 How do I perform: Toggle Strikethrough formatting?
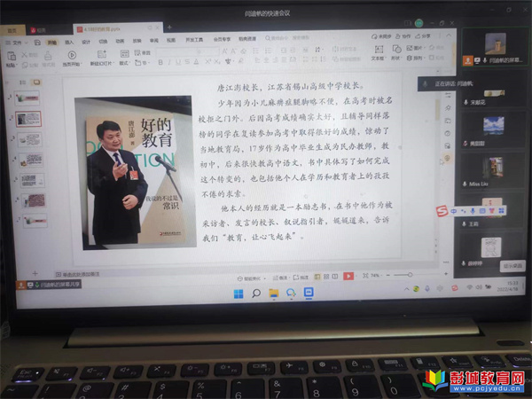(x=187, y=62)
